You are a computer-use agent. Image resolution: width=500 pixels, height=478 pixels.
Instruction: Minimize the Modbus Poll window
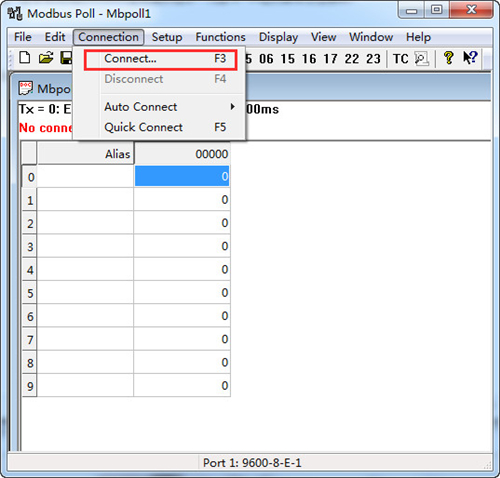pos(411,10)
